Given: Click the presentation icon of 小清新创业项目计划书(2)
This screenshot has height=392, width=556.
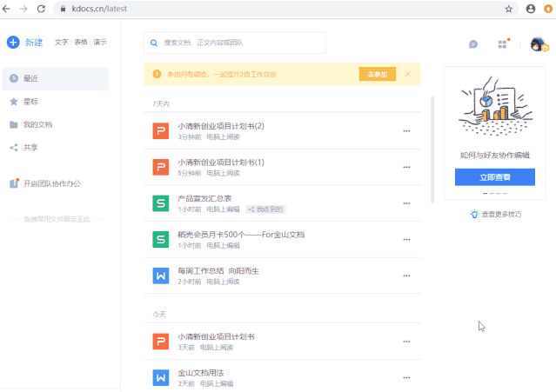Looking at the screenshot, I should 161,131.
